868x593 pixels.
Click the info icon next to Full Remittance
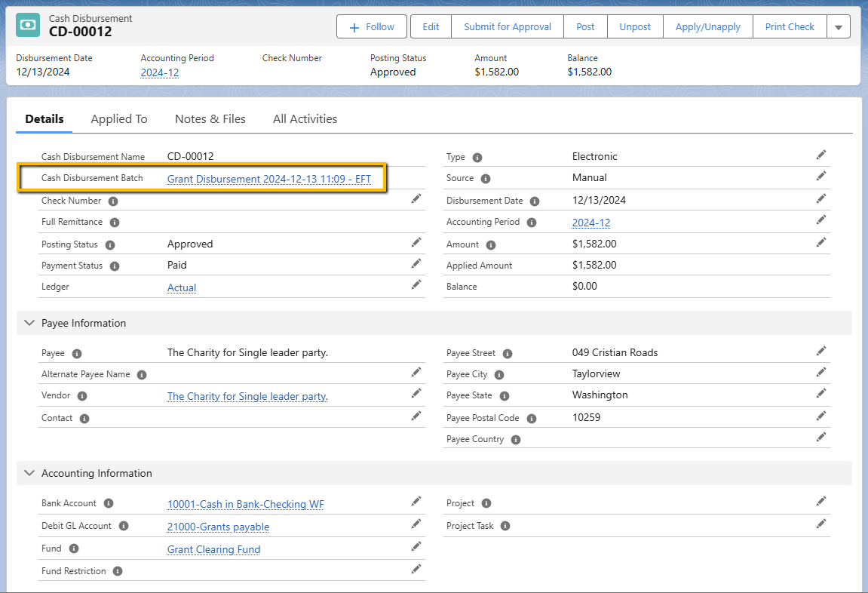click(x=115, y=223)
